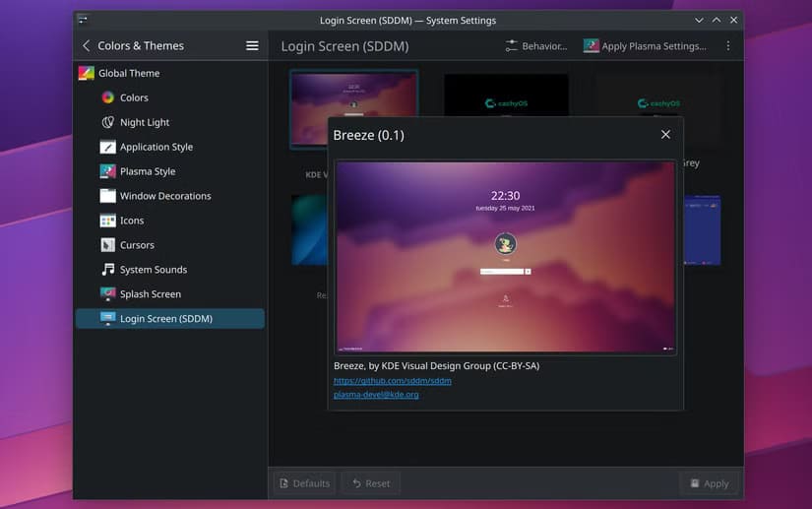This screenshot has height=509, width=812.
Task: Open Plasma Style page
Action: [x=147, y=171]
